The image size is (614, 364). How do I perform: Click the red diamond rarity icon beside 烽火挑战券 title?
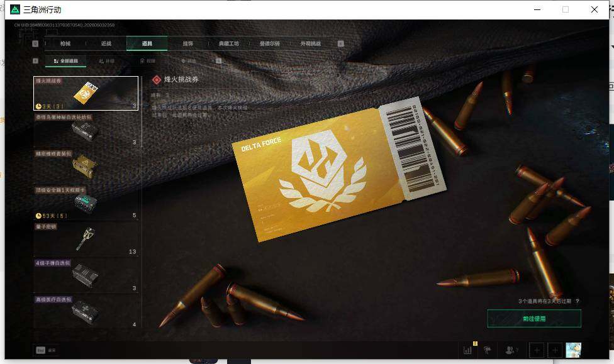coord(157,80)
